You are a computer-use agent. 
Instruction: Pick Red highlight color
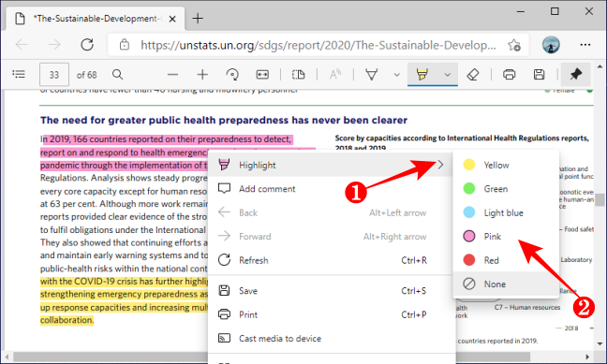(506, 260)
